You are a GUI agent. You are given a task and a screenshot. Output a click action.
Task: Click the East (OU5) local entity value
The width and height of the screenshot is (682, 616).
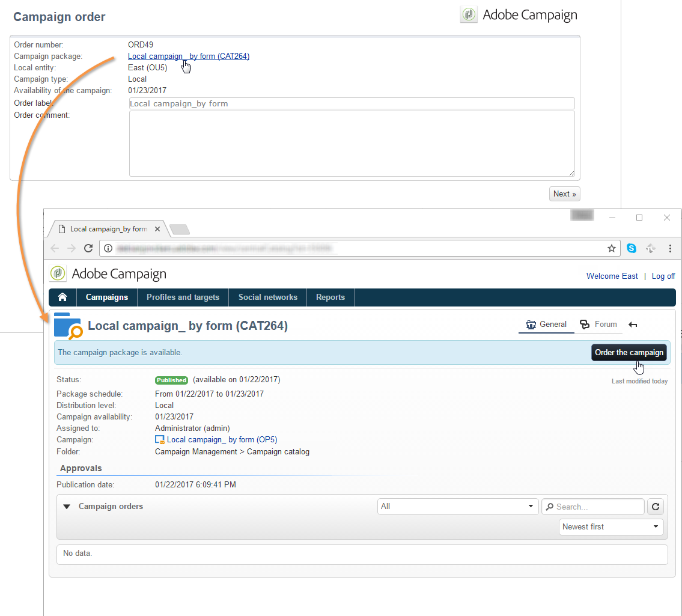coord(147,67)
